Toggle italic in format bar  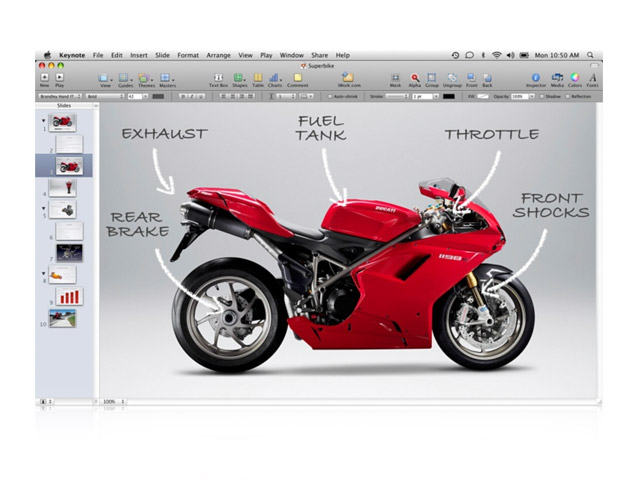pos(192,96)
